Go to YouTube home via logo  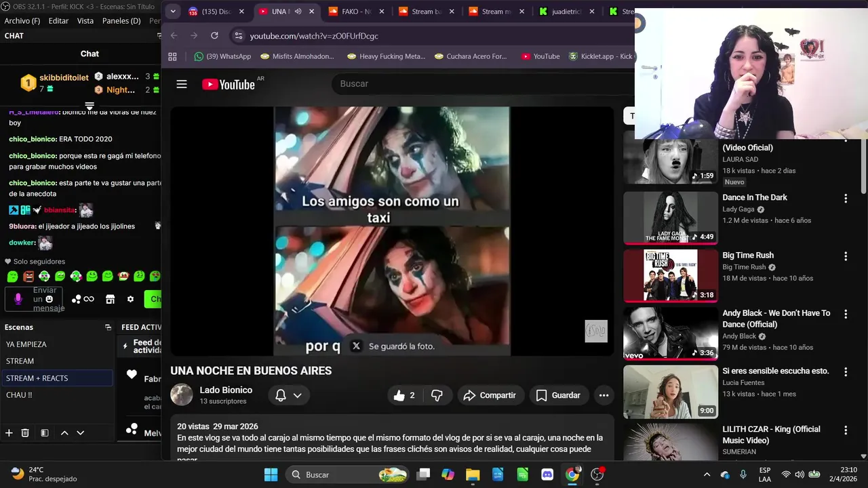[x=228, y=84]
